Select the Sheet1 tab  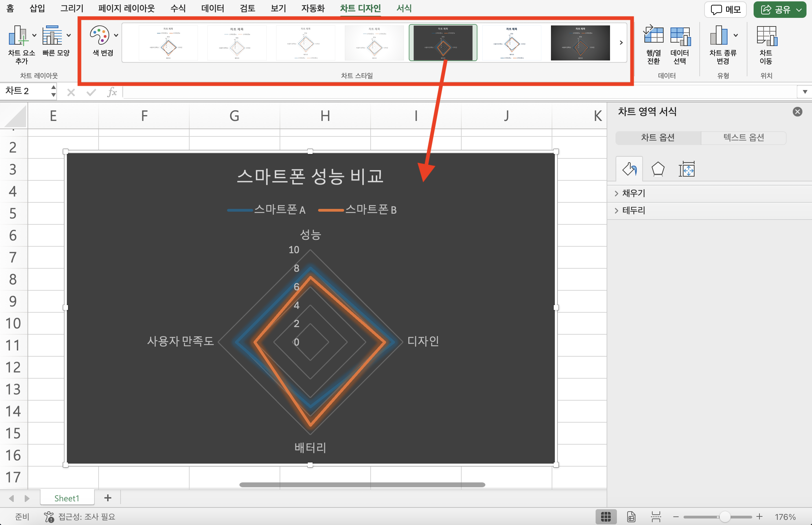(x=67, y=498)
